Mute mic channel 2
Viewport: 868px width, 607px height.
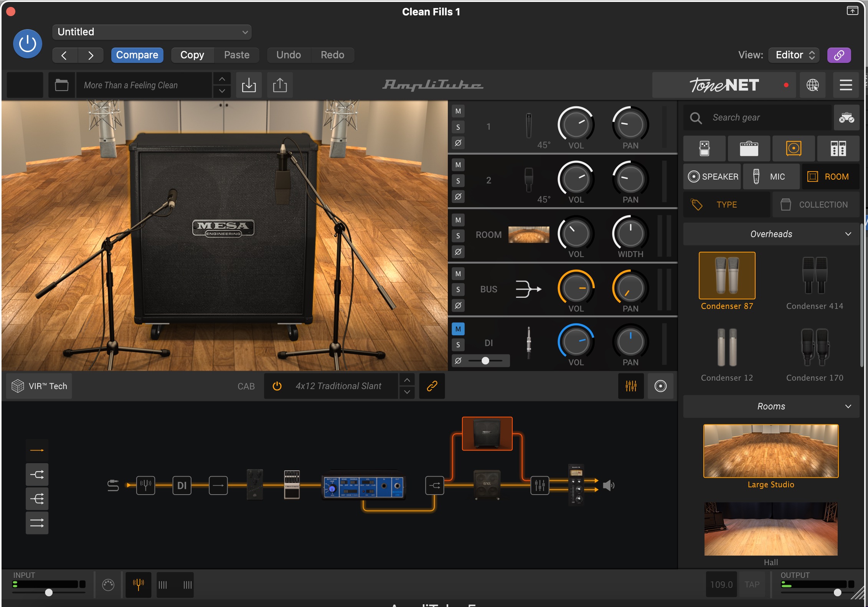[x=458, y=165]
